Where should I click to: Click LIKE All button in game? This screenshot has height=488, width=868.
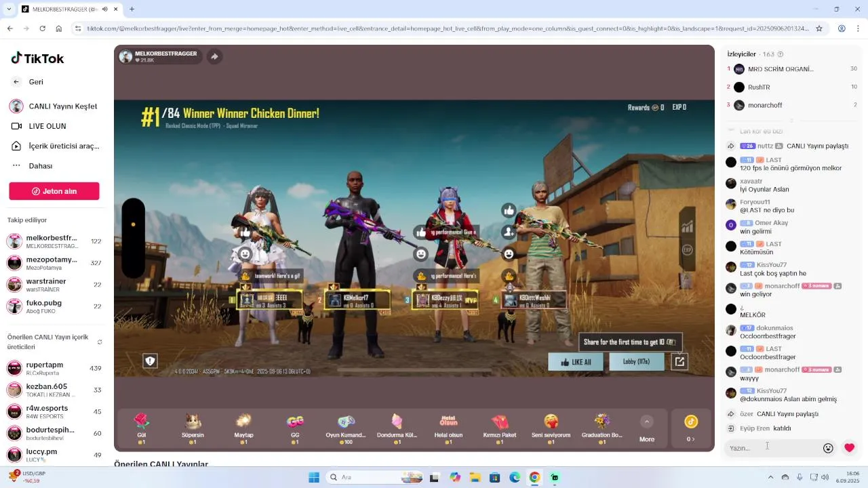click(575, 362)
